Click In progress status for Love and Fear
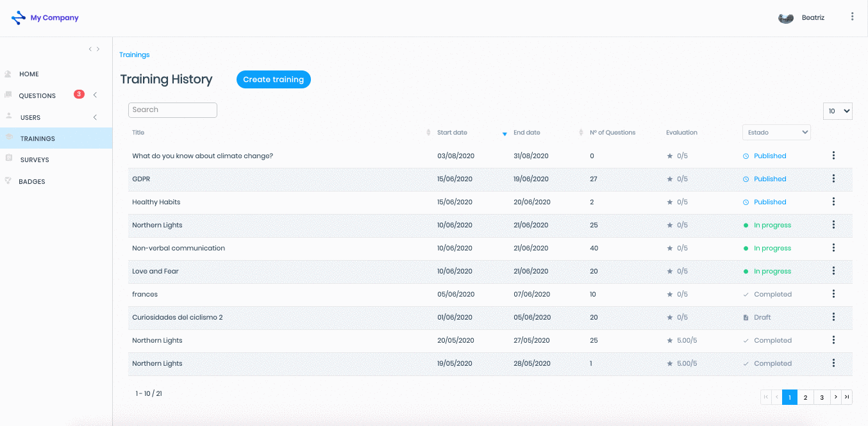The height and width of the screenshot is (426, 868). [x=772, y=271]
